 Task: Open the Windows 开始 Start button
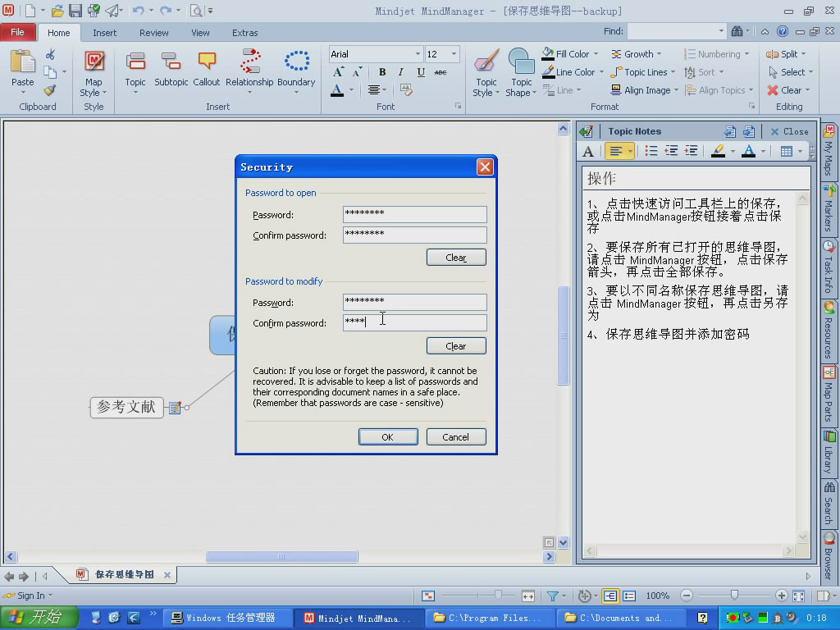tap(38, 618)
